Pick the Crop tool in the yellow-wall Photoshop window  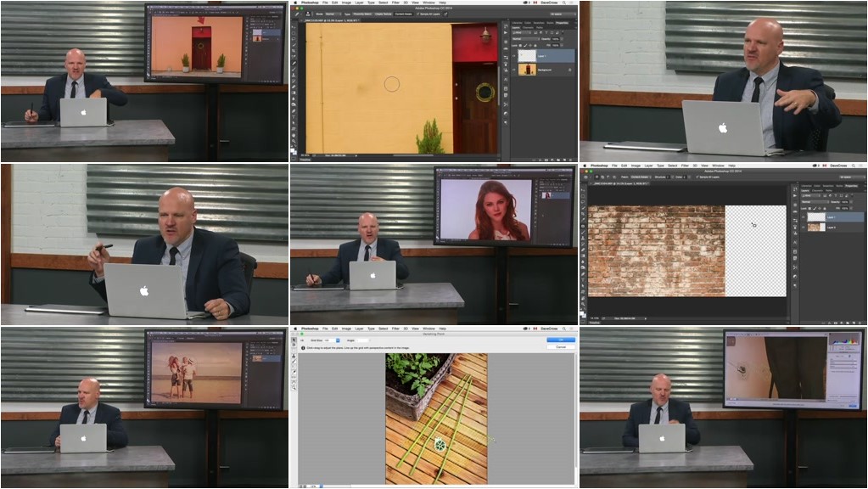click(x=294, y=51)
